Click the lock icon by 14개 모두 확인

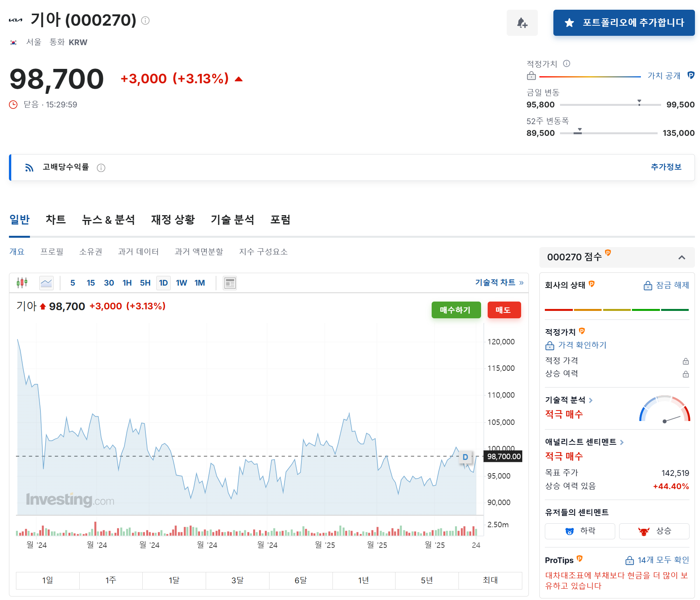tap(629, 560)
